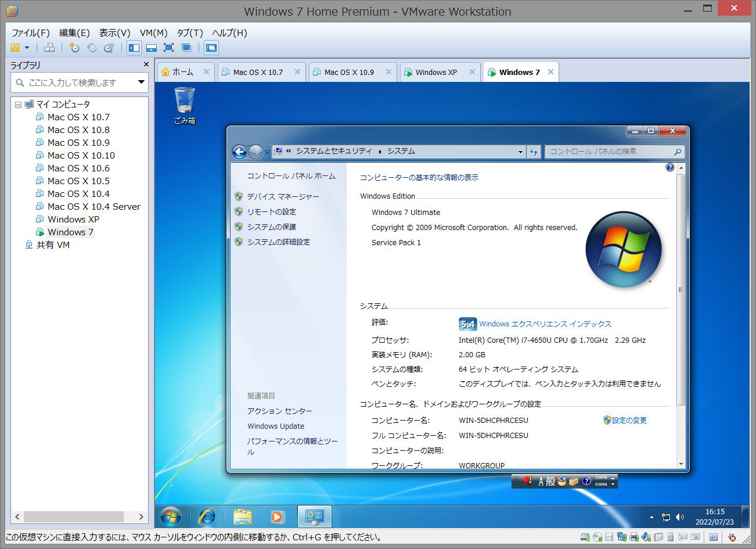Click the IME help question mark icon
This screenshot has height=549, width=756.
pyautogui.click(x=586, y=481)
